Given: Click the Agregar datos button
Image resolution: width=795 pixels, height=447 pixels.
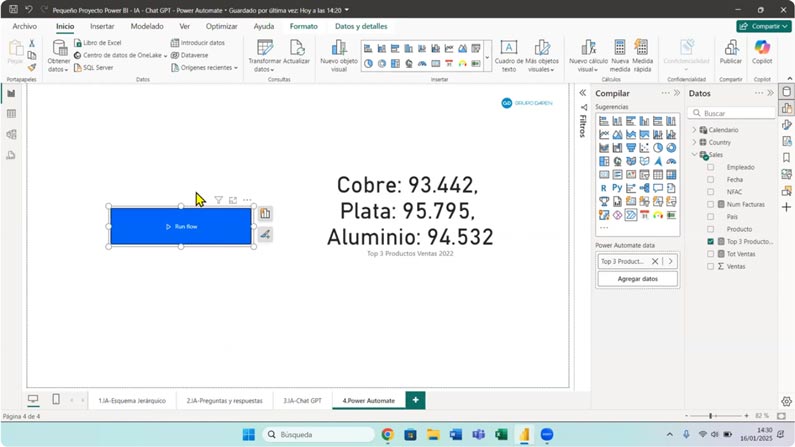Looking at the screenshot, I should 637,279.
